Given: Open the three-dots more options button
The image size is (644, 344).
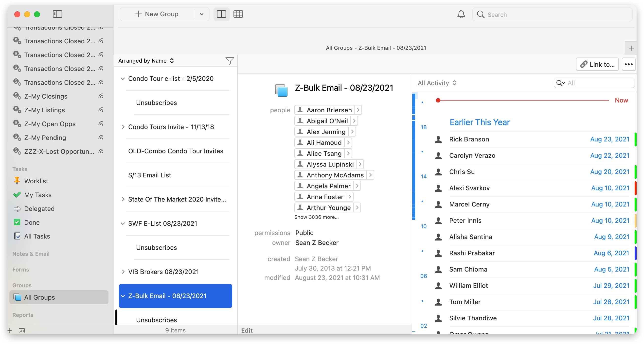Looking at the screenshot, I should pos(628,65).
